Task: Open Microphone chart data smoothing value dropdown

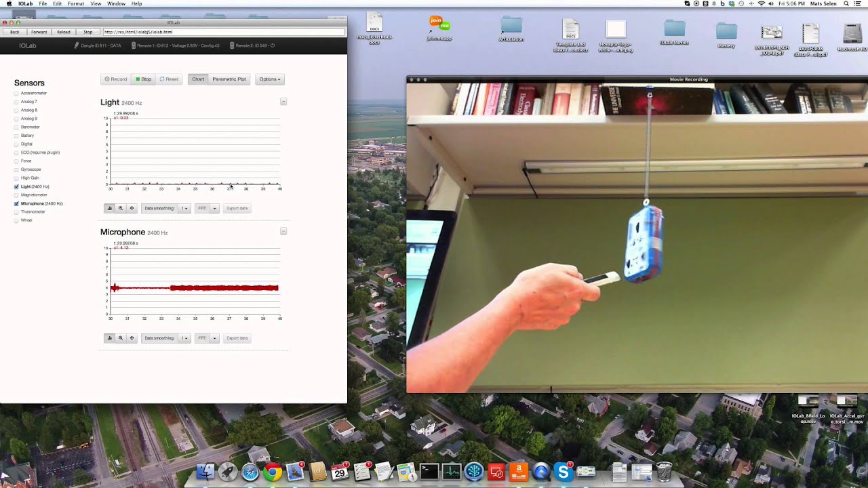Action: point(184,338)
